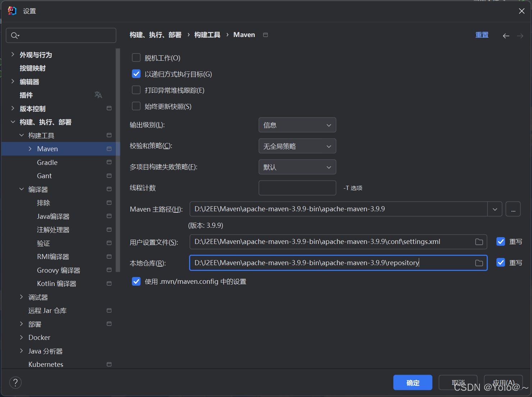Click project-level icon beside Gant
The width and height of the screenshot is (532, 397).
click(x=109, y=176)
